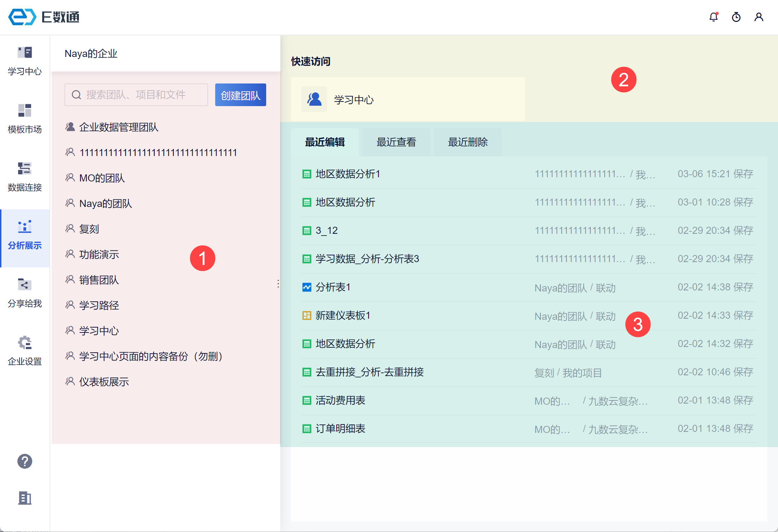Click the enterprise building icon at bottom
This screenshot has height=532, width=778.
click(25, 498)
